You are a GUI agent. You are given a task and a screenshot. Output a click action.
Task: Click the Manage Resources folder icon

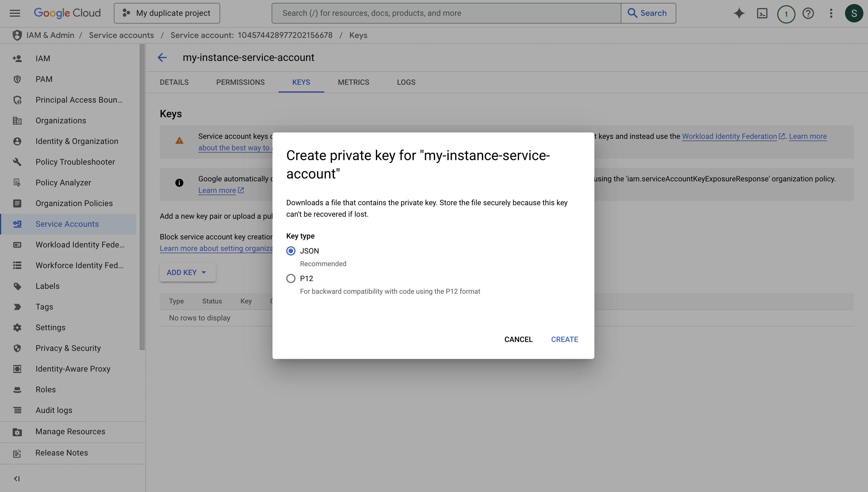coord(17,432)
